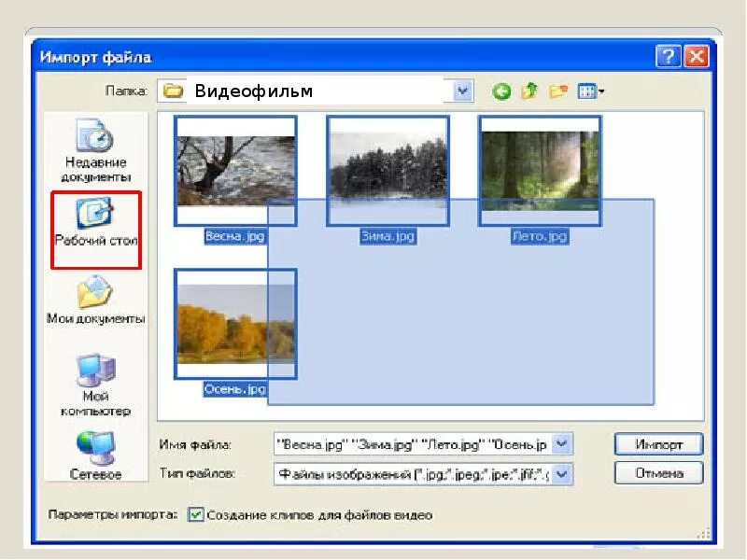Expand the Имя файла dropdown arrow

562,444
